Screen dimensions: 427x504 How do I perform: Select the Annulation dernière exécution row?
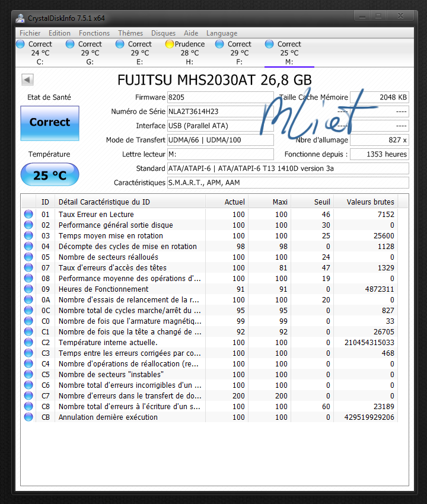(x=209, y=417)
